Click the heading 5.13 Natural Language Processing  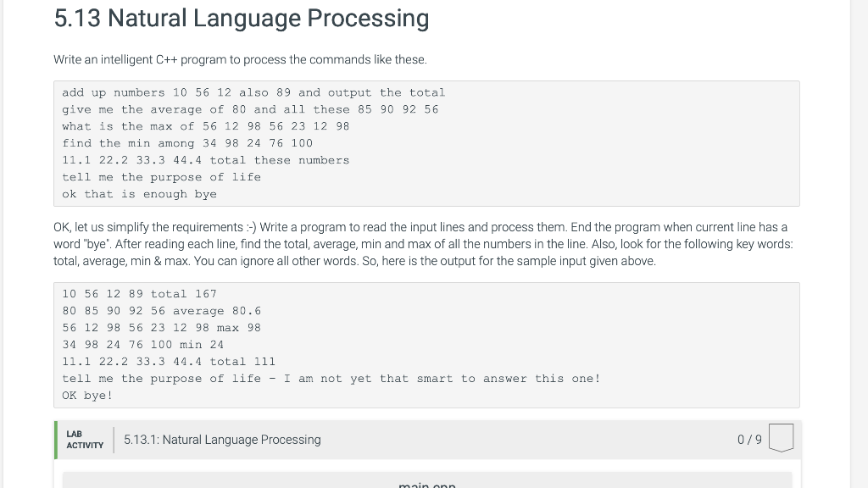pos(242,19)
